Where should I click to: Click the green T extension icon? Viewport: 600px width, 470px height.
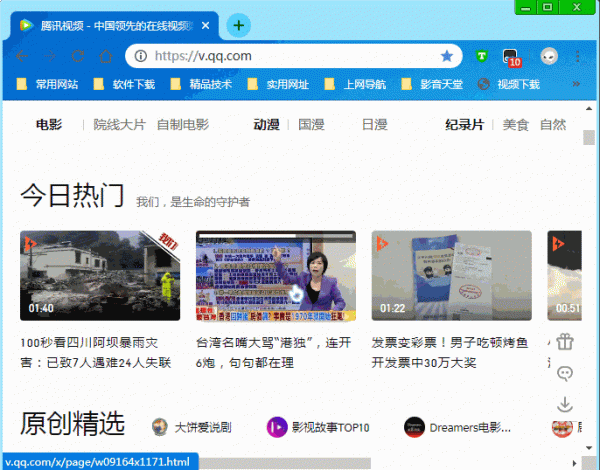tap(481, 56)
